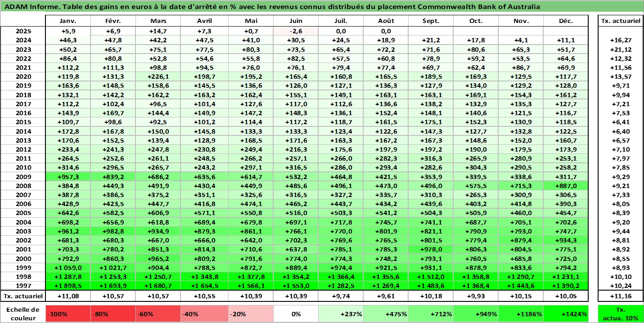
Task: Click the 'Tx. actuariel' bottom row label
Action: point(23,296)
